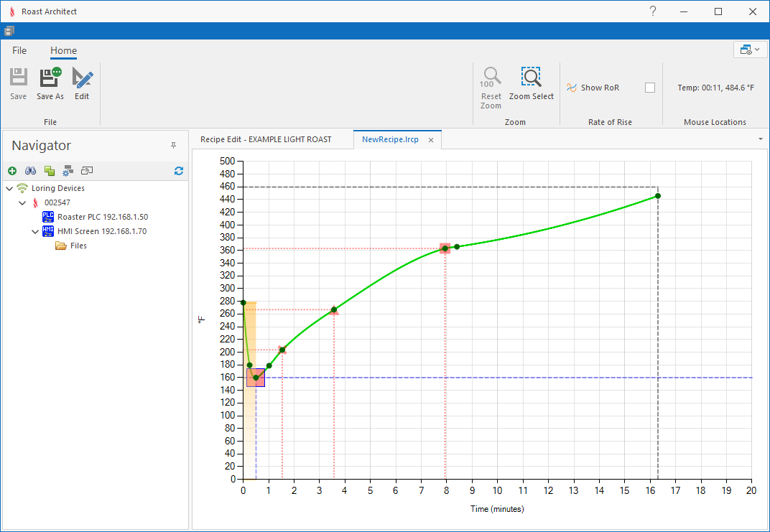
Task: Click the binoculars search icon in Navigator
Action: point(31,171)
